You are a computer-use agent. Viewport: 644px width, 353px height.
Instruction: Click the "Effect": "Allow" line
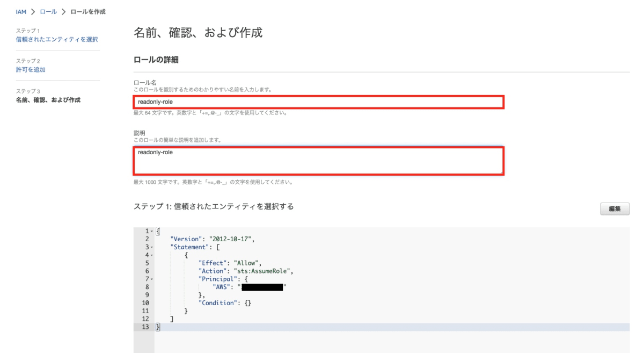tap(230, 263)
